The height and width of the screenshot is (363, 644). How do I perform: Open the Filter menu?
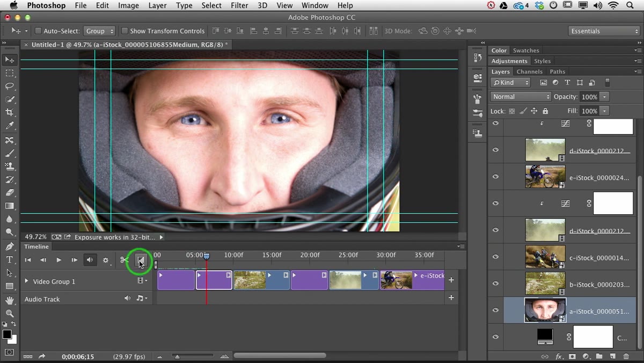point(239,5)
